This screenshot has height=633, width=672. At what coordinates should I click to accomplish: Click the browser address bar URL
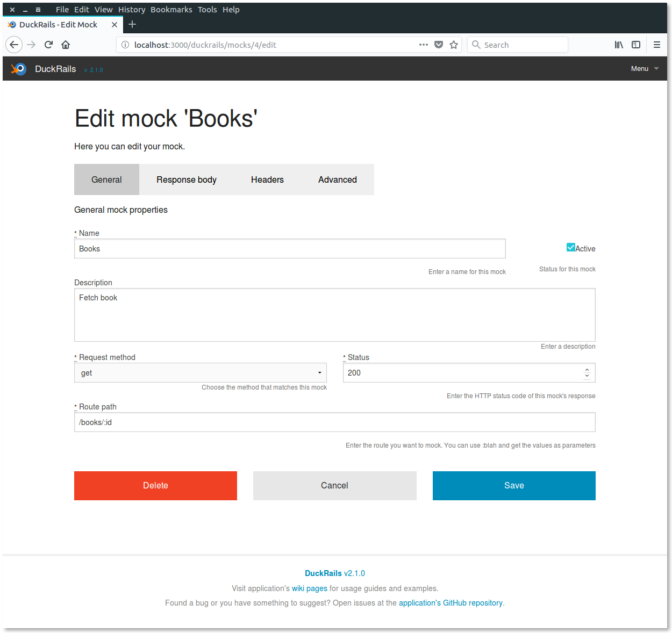(205, 45)
